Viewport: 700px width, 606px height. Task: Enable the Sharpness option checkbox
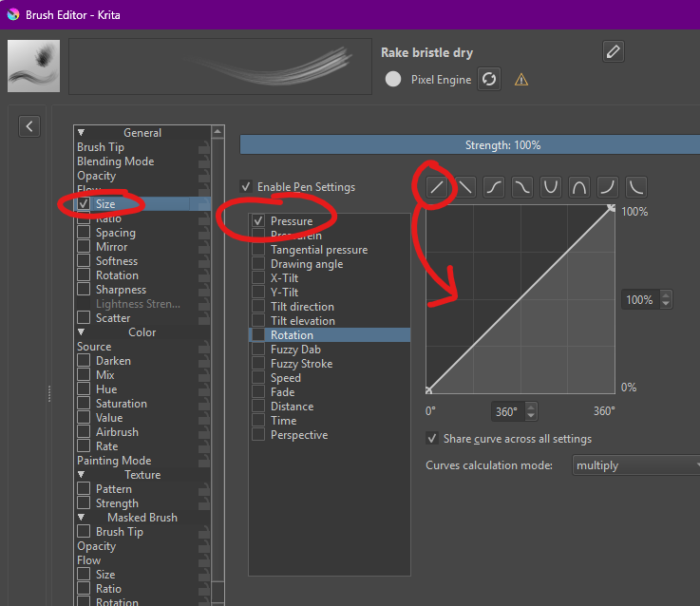tap(84, 290)
